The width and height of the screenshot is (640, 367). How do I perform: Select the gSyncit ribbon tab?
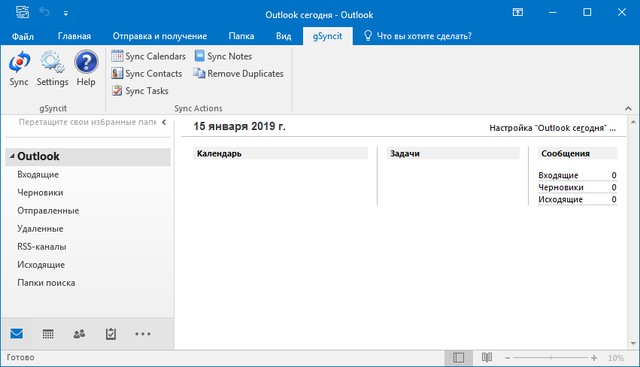327,36
